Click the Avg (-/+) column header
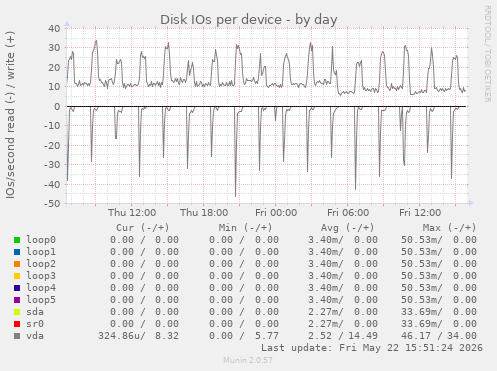The image size is (497, 371). 347,228
